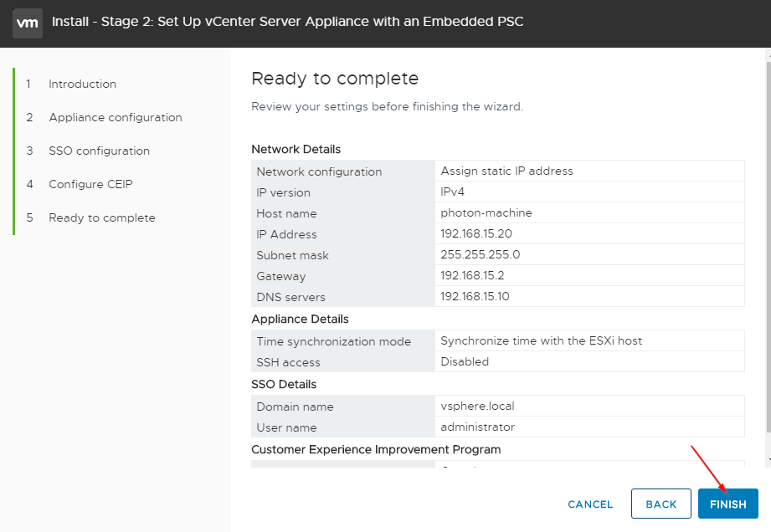The image size is (771, 532).
Task: Select gateway value 192.168.15.2
Action: coord(472,275)
